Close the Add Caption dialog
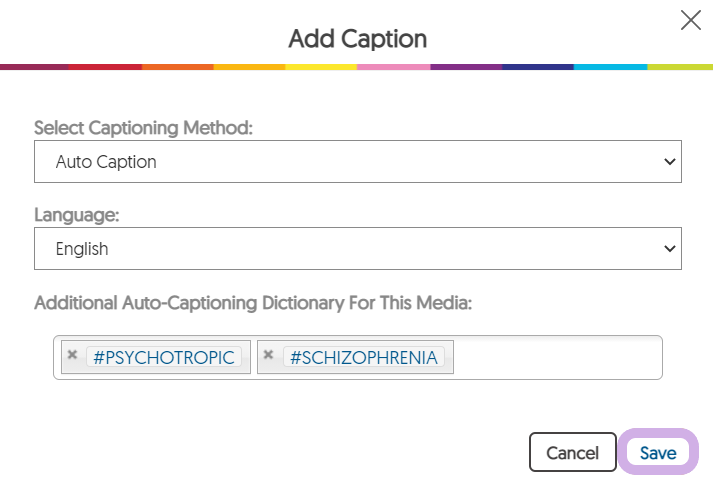This screenshot has width=713, height=478. 690,20
